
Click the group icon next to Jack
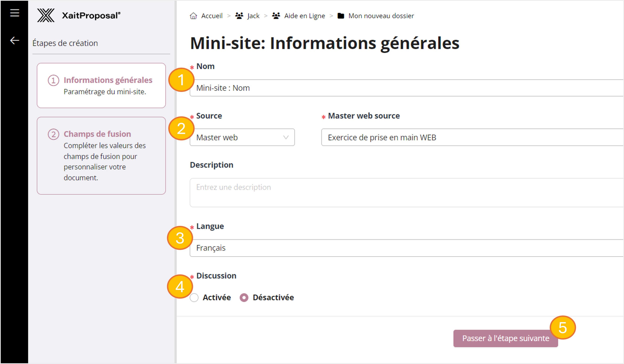[239, 15]
